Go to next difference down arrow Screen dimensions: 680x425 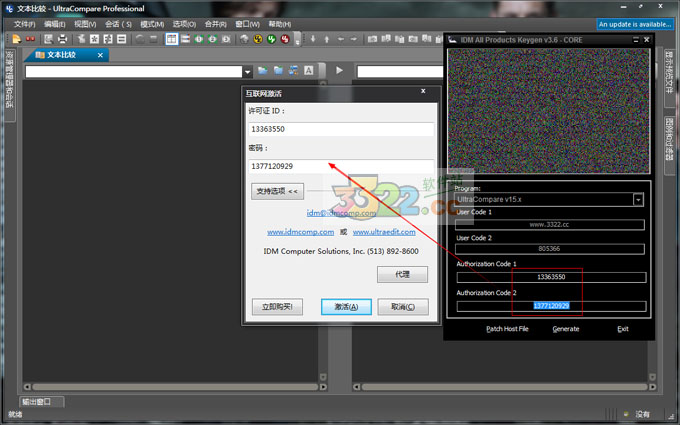pos(313,39)
